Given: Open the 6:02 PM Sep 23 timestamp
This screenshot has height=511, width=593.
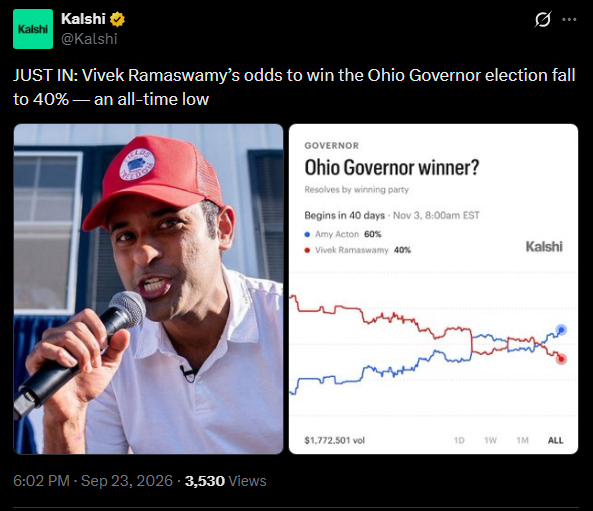Looking at the screenshot, I should pos(93,481).
